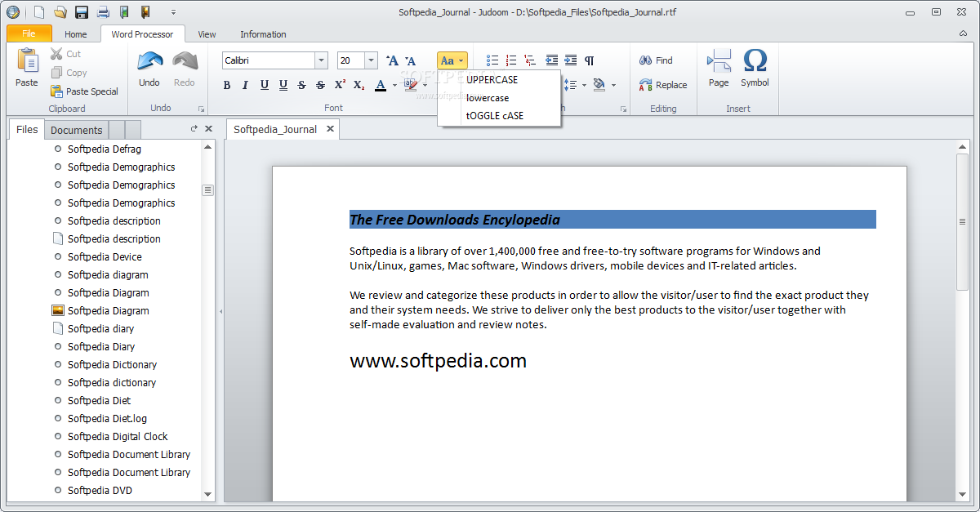980x512 pixels.
Task: Toggle single strikethrough formatting
Action: (301, 85)
